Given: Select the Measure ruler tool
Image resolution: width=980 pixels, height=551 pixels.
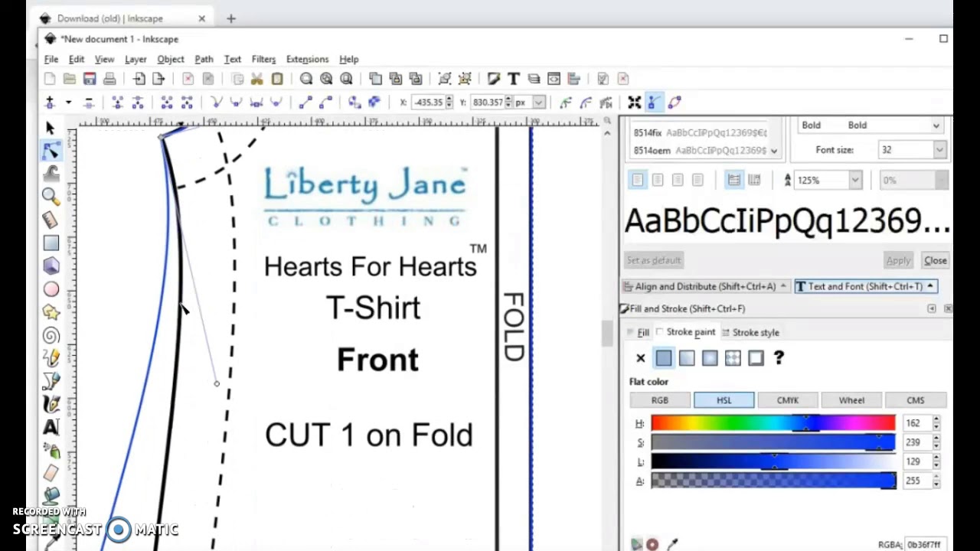Looking at the screenshot, I should (x=51, y=220).
